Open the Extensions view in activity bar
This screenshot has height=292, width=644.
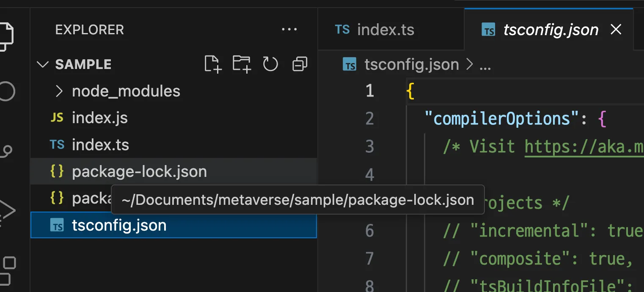[x=8, y=271]
